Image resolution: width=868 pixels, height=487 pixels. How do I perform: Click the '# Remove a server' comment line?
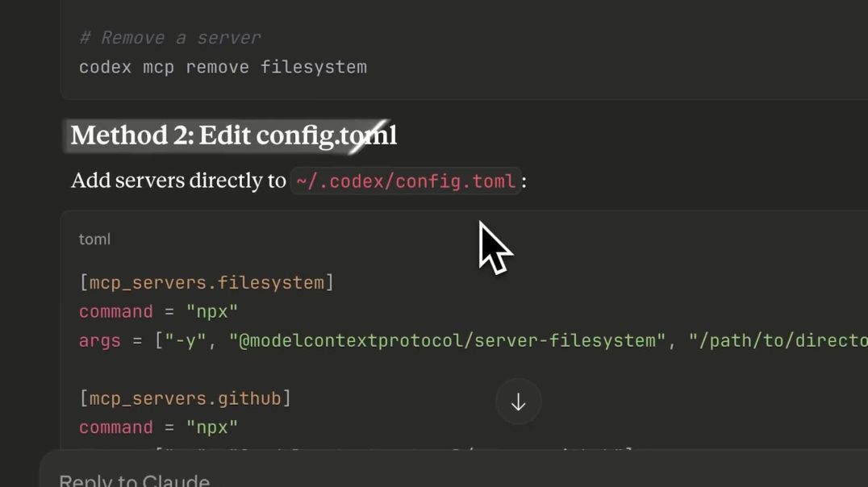[169, 37]
